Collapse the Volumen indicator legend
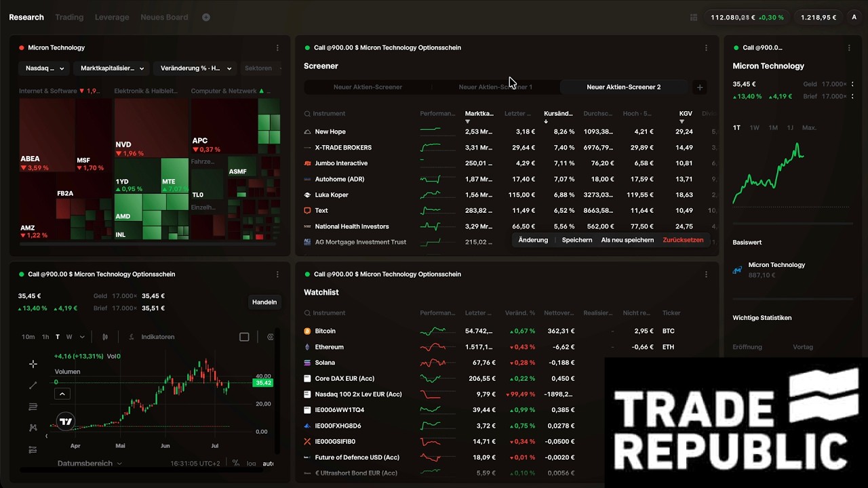 62,394
